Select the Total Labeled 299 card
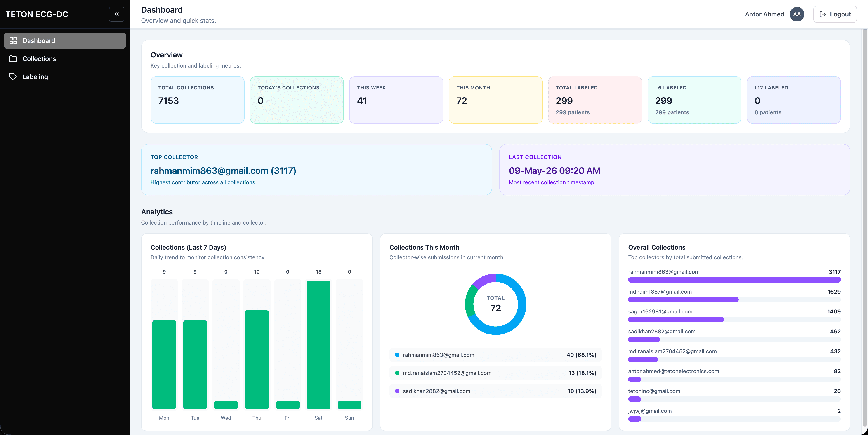This screenshot has height=435, width=868. (x=595, y=100)
